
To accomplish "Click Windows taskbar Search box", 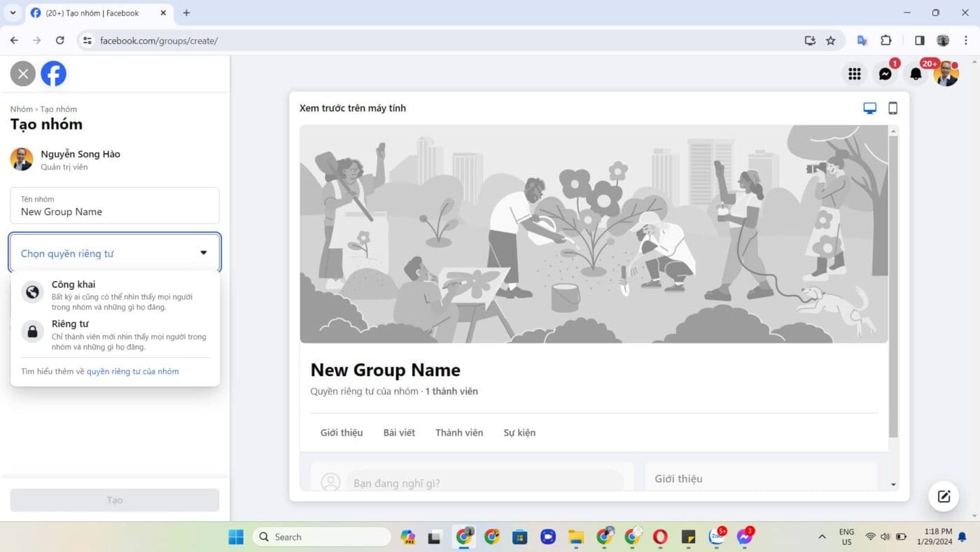I will tap(321, 537).
